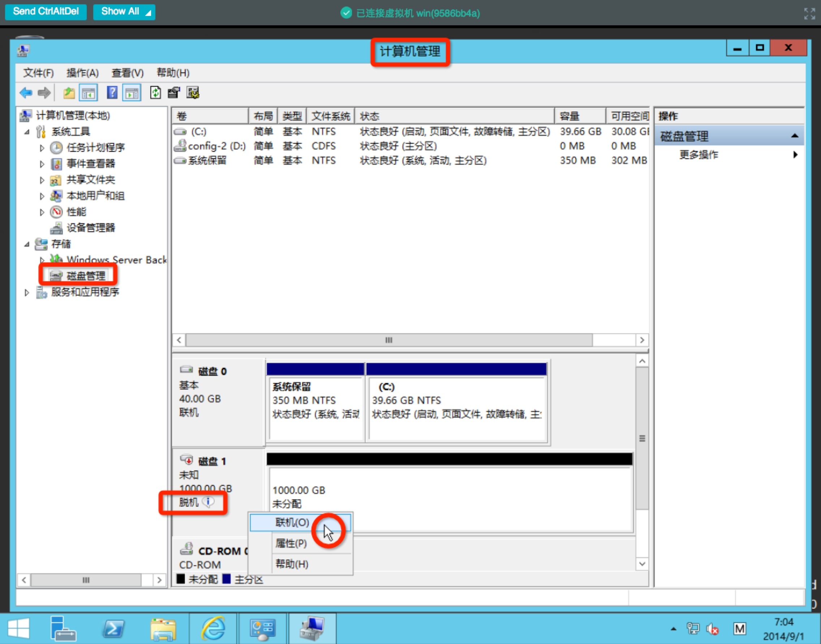
Task: Open the Show All dropdown
Action: (x=124, y=12)
